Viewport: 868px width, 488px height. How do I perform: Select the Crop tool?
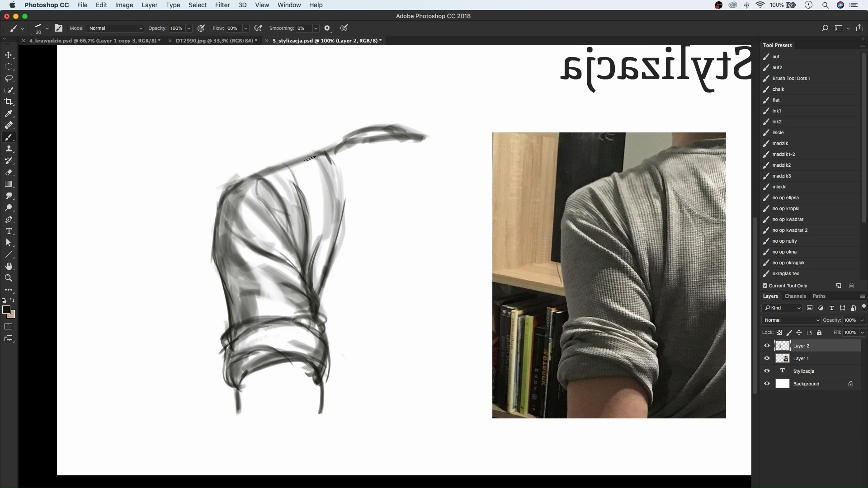[x=9, y=102]
